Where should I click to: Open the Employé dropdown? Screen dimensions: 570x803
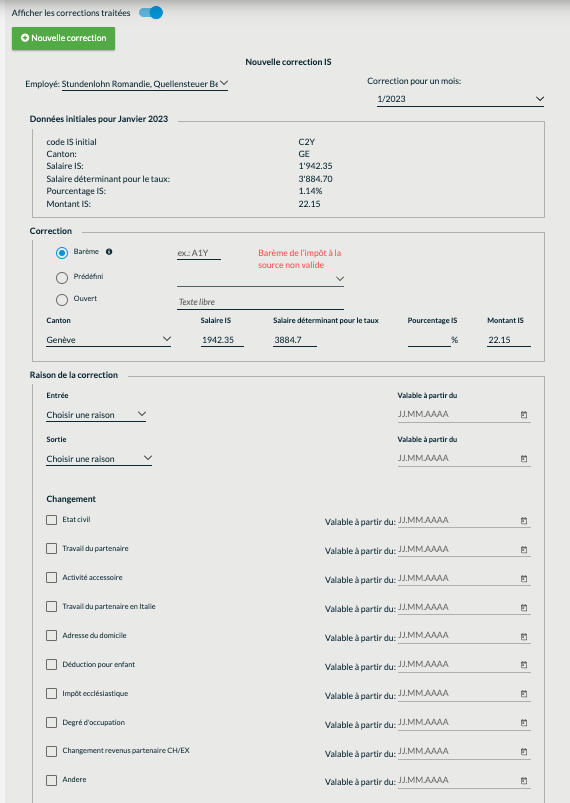(145, 83)
